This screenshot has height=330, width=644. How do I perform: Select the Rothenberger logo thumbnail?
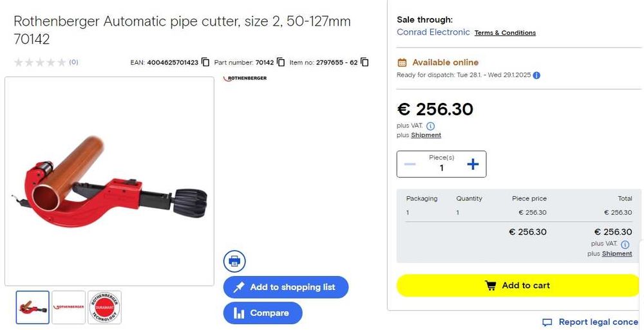[x=68, y=307]
